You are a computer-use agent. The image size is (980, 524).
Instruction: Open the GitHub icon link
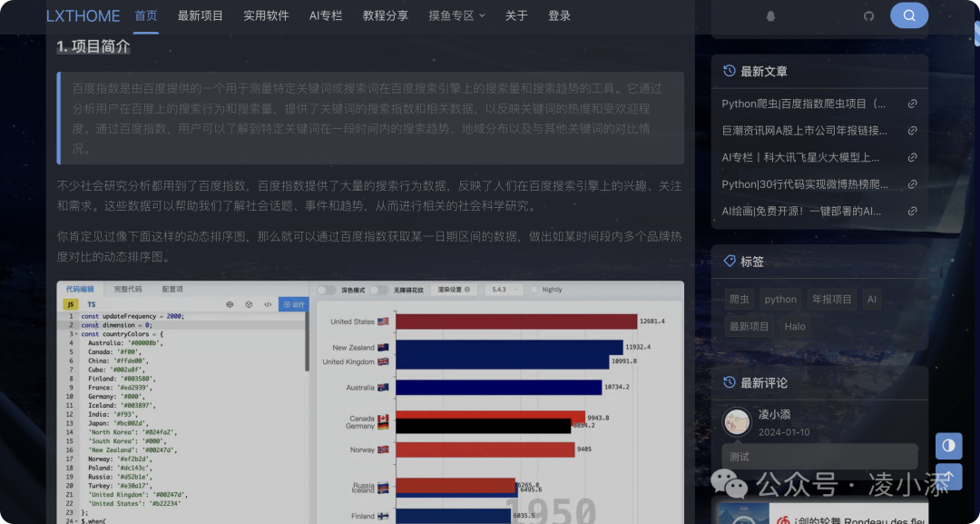(868, 16)
